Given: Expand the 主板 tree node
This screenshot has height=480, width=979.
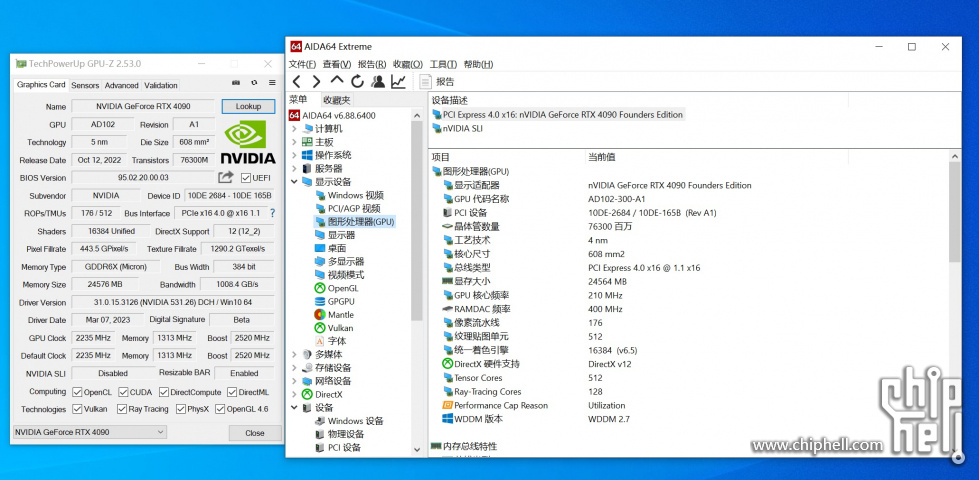Looking at the screenshot, I should point(294,142).
